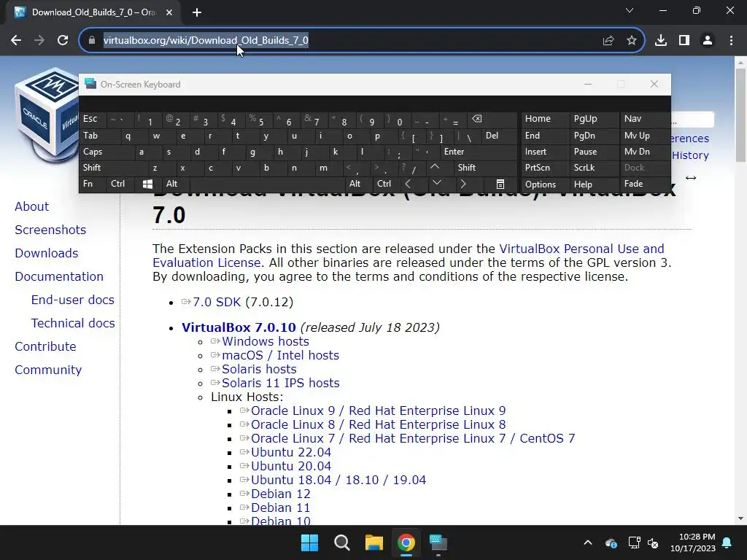Share this page from the address bar
This screenshot has width=747, height=560.
pos(608,41)
